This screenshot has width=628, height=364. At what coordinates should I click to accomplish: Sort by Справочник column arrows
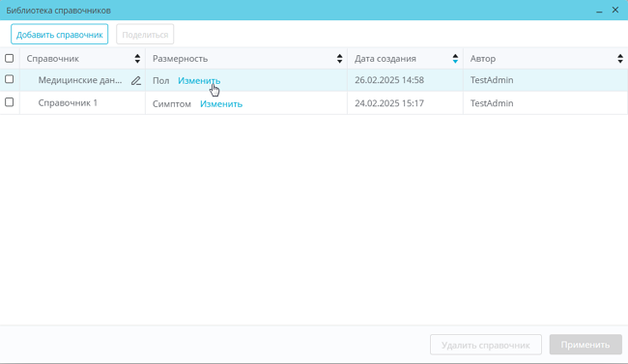[x=137, y=59]
